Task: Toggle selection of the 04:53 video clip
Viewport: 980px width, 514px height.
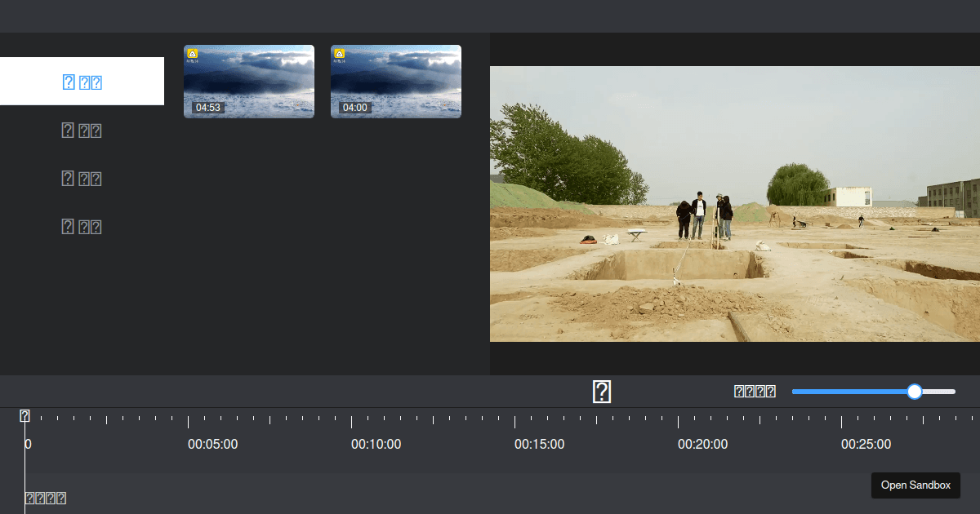Action: point(248,81)
